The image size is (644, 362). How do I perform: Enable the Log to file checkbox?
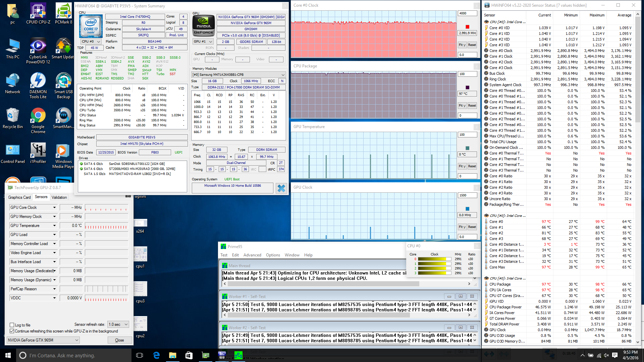click(12, 325)
